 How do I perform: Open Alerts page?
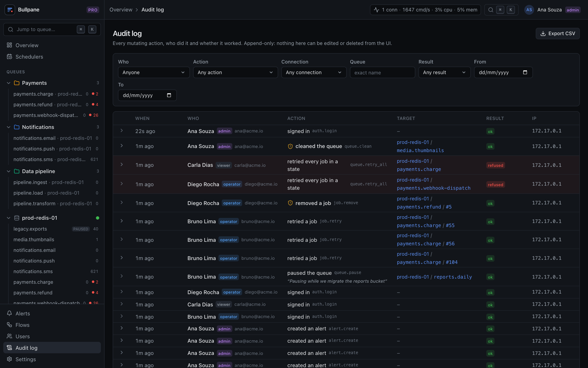point(52,313)
